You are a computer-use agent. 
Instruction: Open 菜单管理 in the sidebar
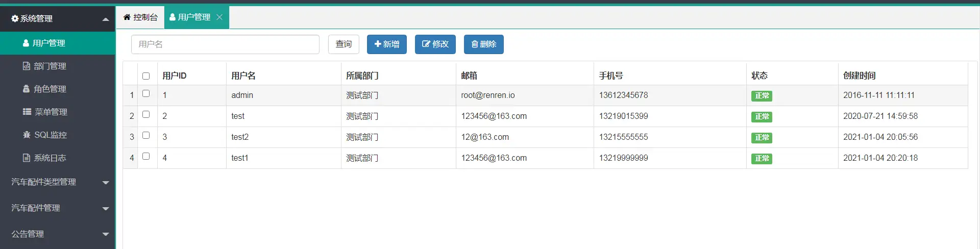tap(58, 112)
